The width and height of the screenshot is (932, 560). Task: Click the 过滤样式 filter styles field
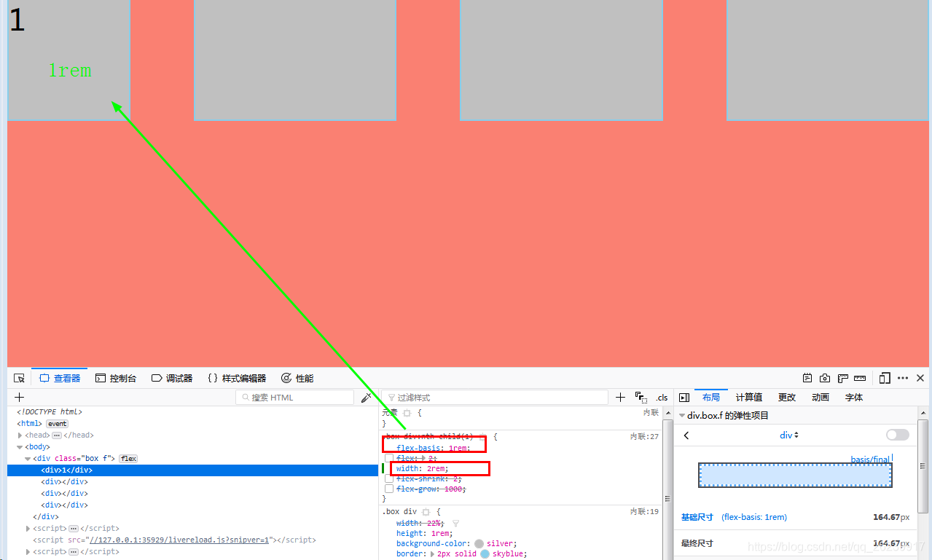tap(495, 398)
